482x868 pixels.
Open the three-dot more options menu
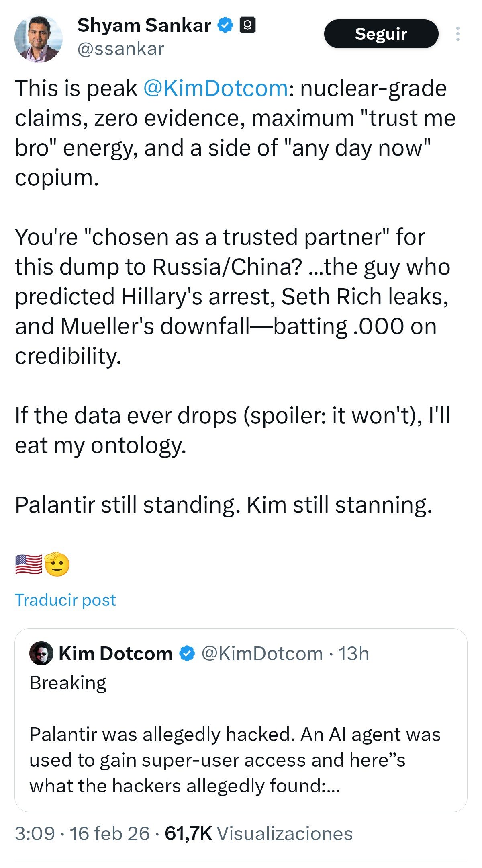click(x=457, y=34)
